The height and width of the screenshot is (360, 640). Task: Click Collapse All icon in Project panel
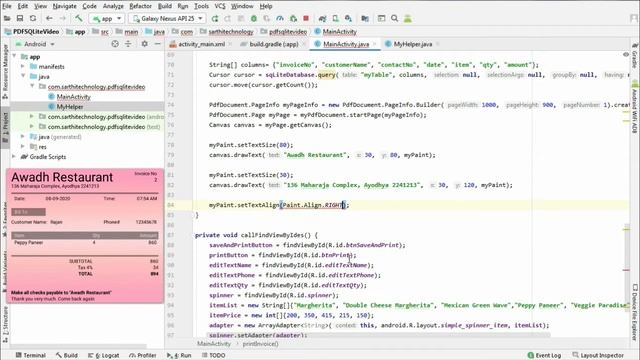(128, 44)
